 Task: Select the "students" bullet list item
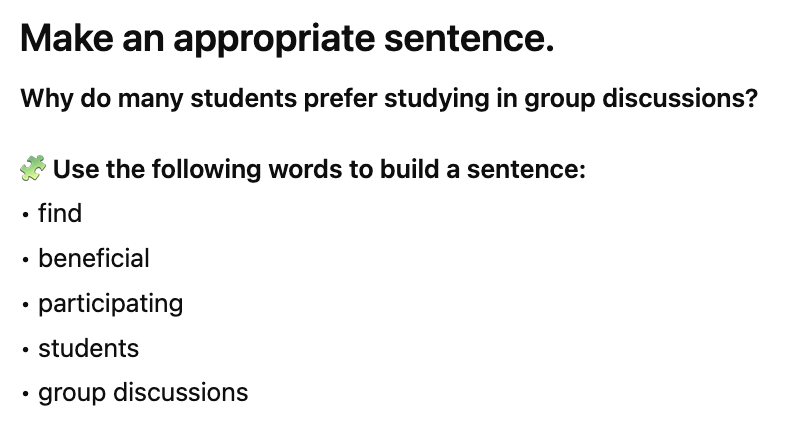pos(88,348)
